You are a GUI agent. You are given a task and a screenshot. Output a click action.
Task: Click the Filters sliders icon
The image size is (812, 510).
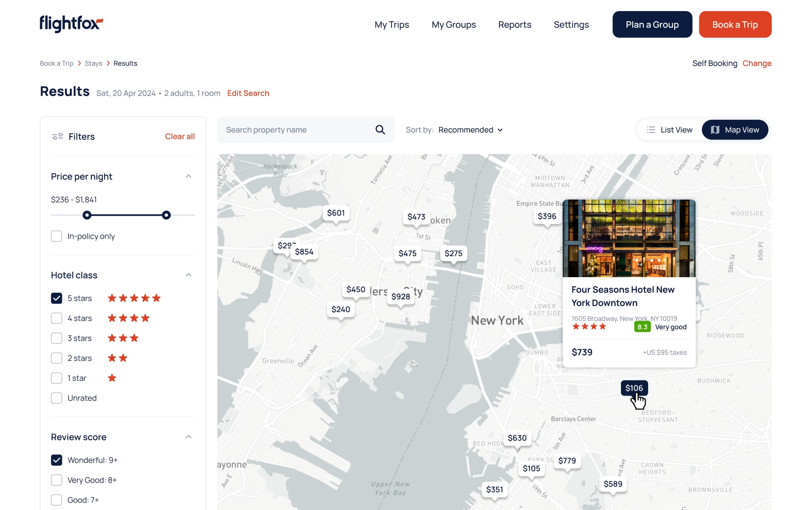click(x=58, y=136)
